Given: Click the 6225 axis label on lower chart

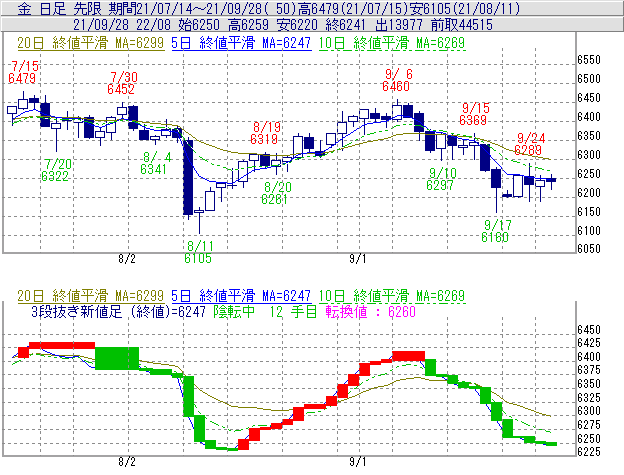Looking at the screenshot, I should tap(589, 452).
